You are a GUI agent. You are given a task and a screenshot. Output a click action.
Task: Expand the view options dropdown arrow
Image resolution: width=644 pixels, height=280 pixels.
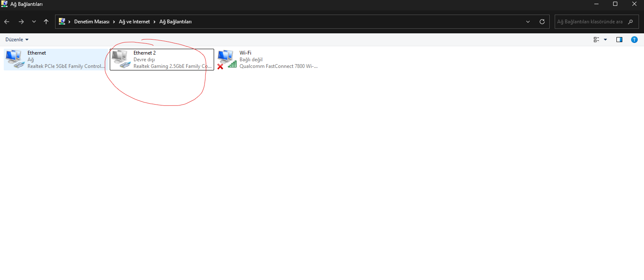(606, 40)
